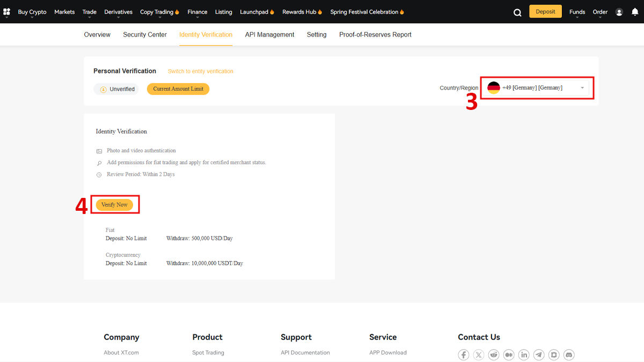Screen dimensions: 644x362
Task: Open the Proof-of-Reserves Report tab
Action: 375,34
